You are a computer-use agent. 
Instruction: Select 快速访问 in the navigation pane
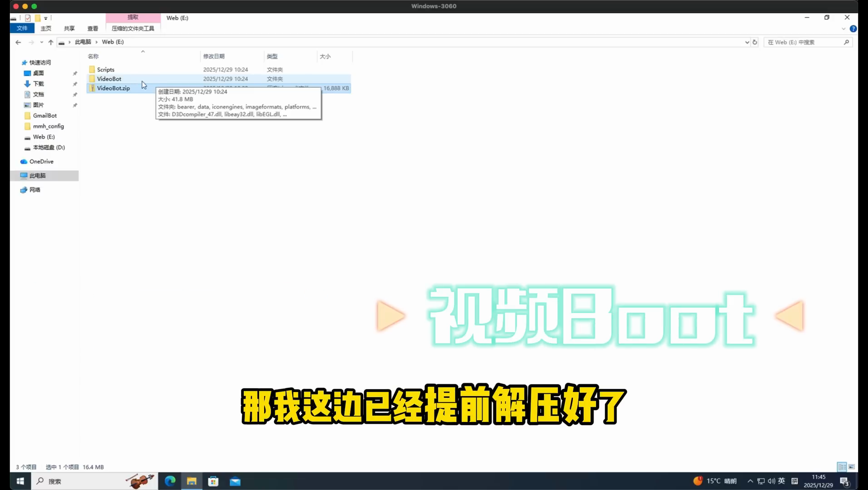tap(40, 63)
